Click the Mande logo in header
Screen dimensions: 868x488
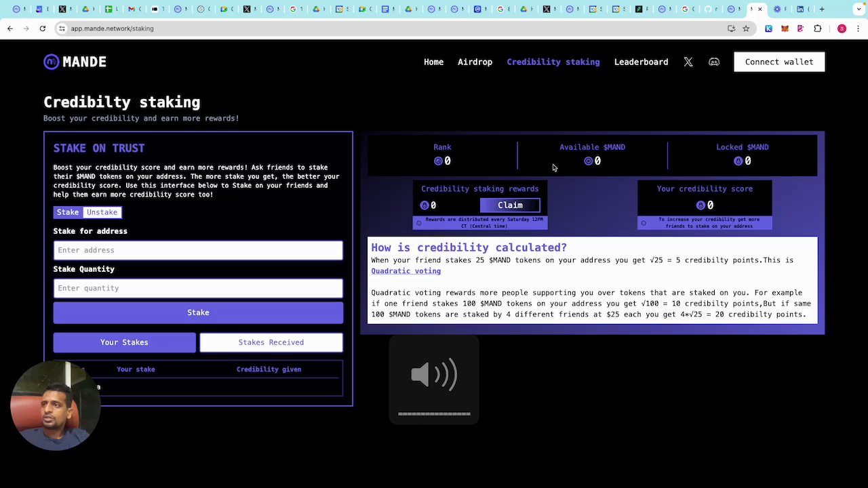tap(75, 62)
